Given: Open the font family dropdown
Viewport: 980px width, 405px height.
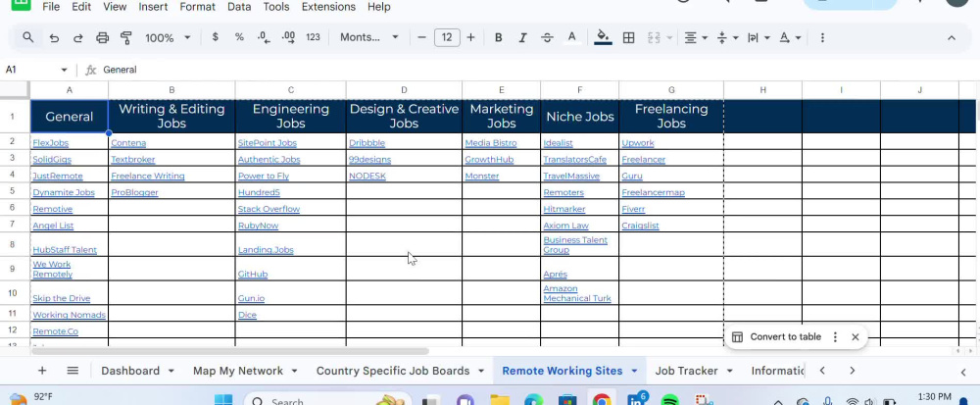Looking at the screenshot, I should click(368, 37).
